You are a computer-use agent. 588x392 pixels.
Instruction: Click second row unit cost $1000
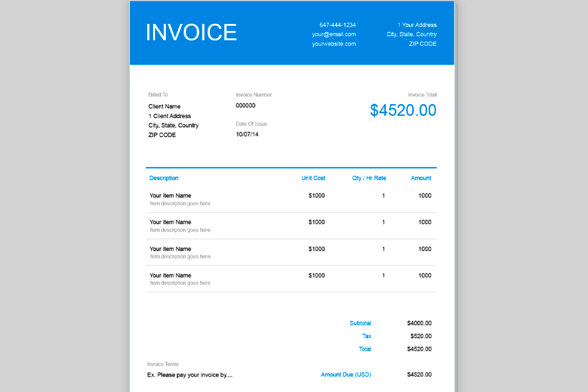tap(317, 222)
